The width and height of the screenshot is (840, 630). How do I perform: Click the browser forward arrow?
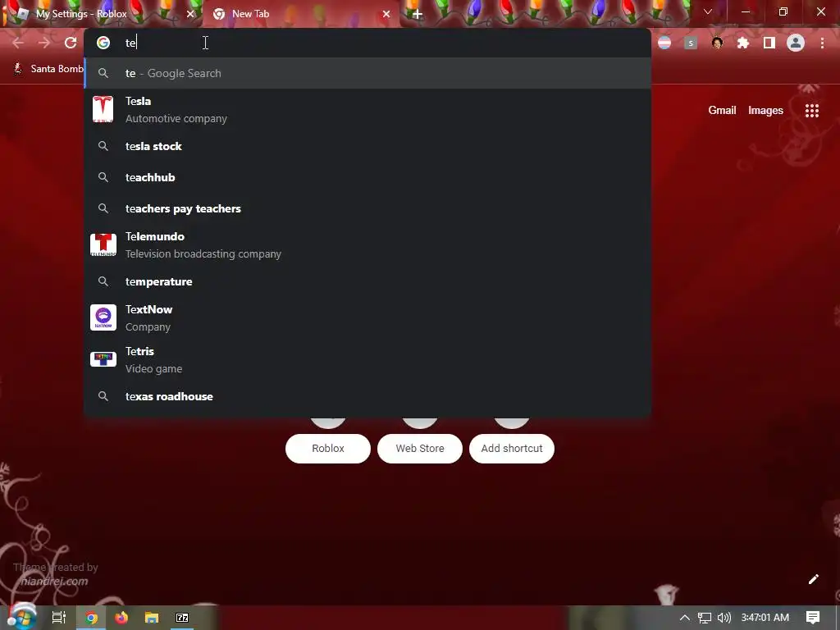(44, 43)
